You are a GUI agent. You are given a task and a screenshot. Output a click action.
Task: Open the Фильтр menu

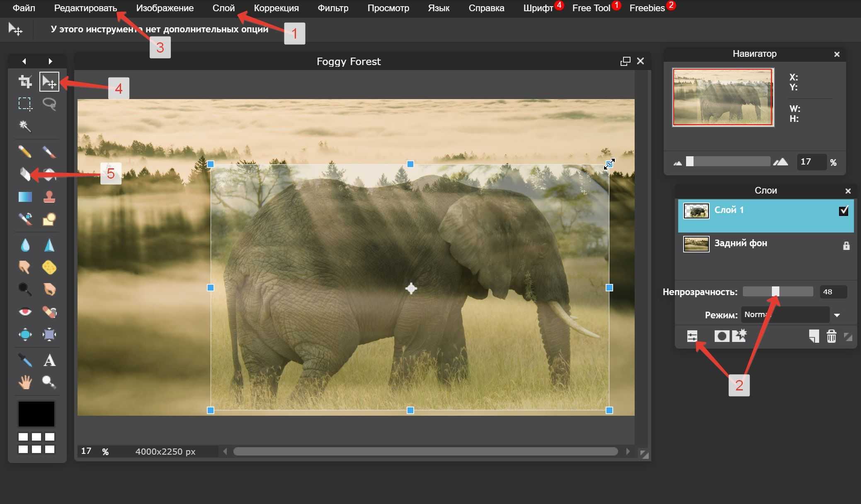coord(332,8)
